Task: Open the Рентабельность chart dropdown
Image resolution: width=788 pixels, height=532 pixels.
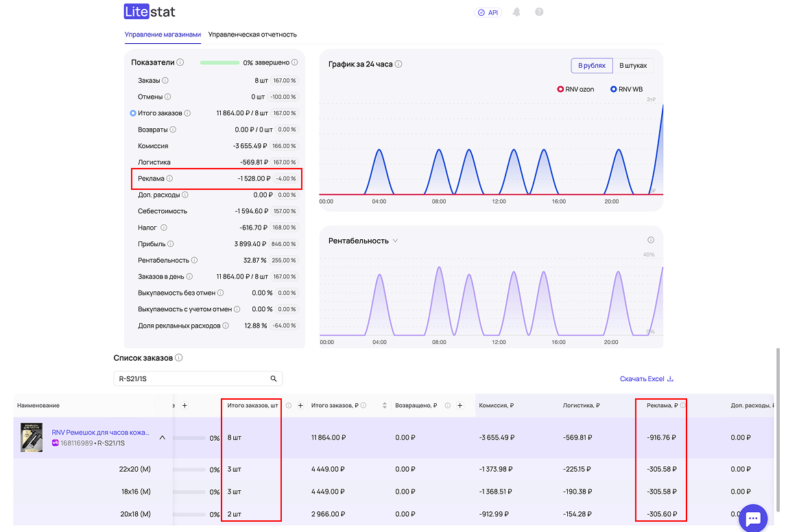Action: 395,241
